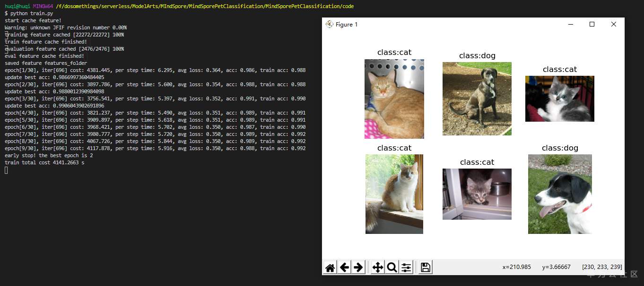
Task: Click the black-white dog on grass image
Action: [560, 194]
